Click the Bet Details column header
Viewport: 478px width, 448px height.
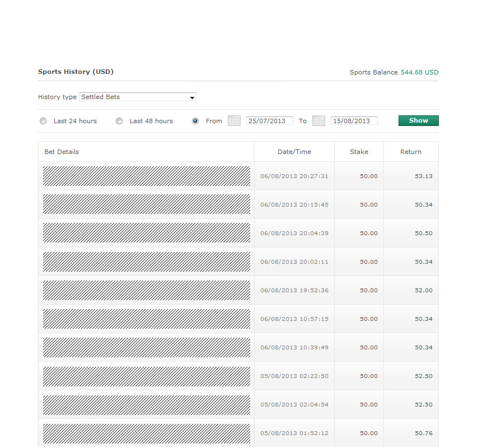[62, 152]
